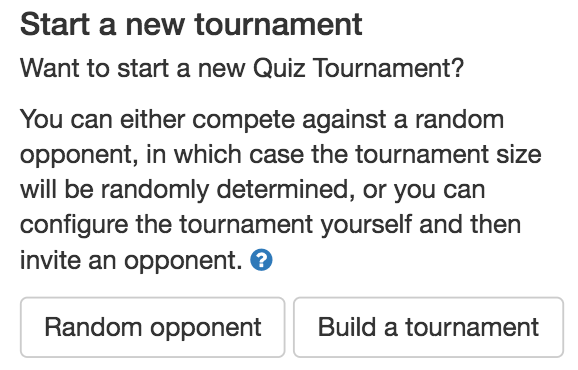Click the Random opponent button

(x=153, y=327)
